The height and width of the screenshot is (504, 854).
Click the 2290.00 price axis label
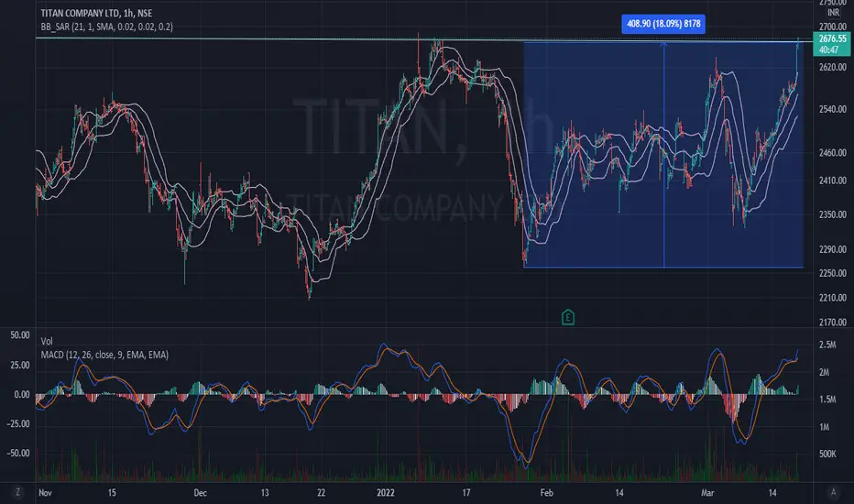(833, 249)
